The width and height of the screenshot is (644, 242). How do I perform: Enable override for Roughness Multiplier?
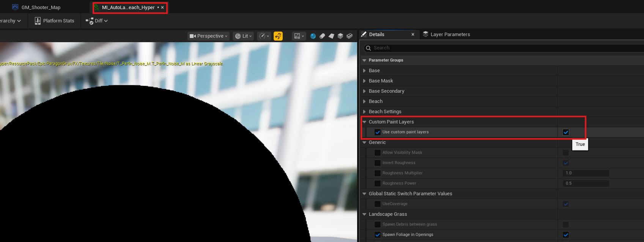click(x=378, y=173)
